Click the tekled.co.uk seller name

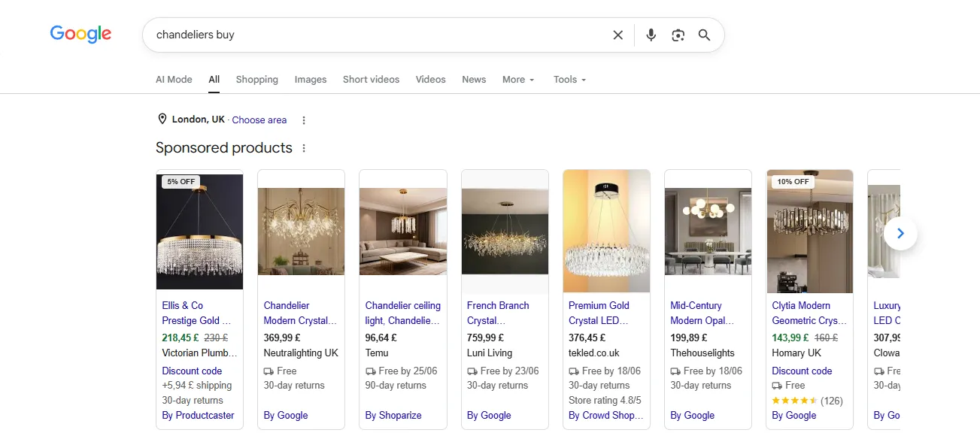coord(593,353)
